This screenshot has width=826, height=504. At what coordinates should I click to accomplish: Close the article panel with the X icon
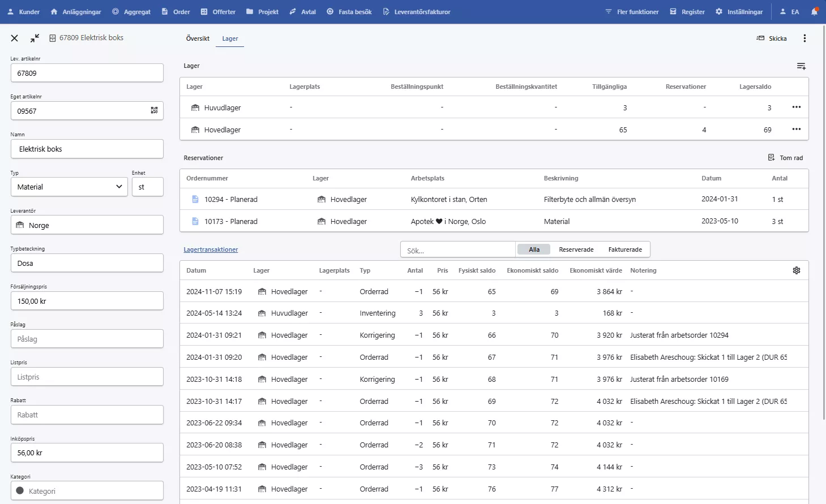(15, 38)
